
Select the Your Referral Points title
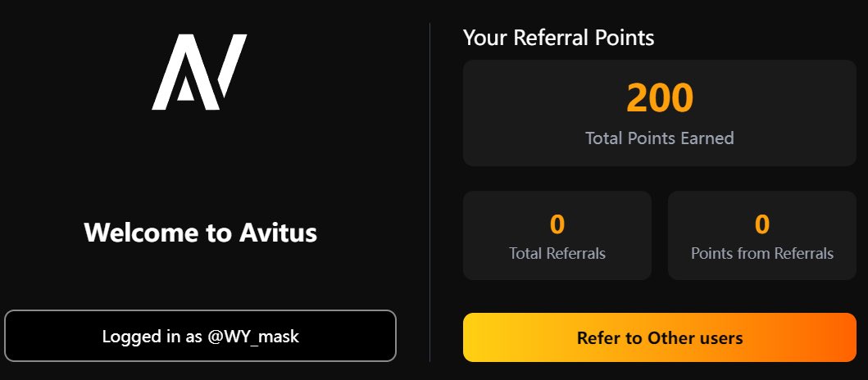point(558,38)
